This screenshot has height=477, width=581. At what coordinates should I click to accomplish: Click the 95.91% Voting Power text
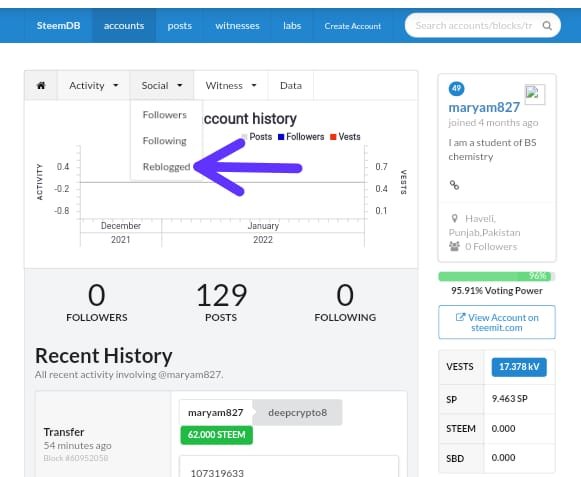pos(497,291)
